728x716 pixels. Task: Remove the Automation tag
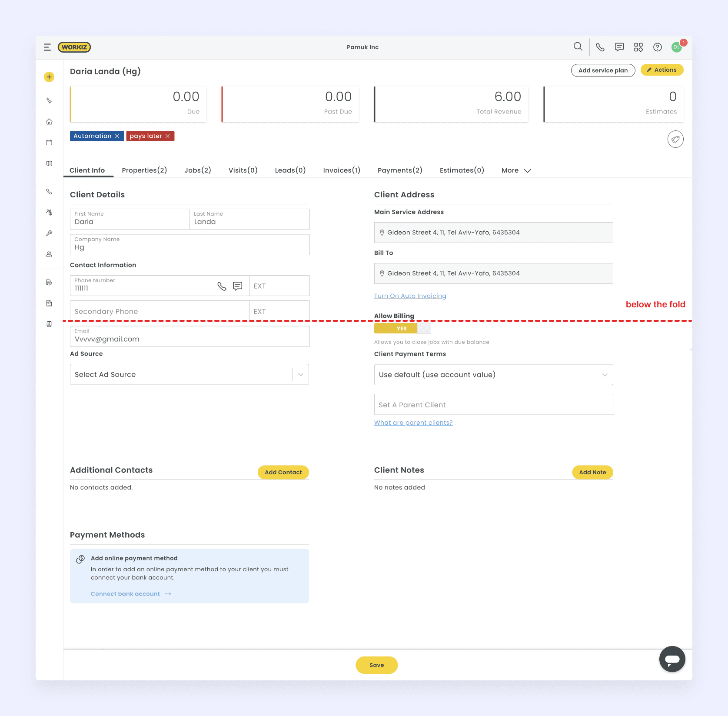click(x=117, y=136)
